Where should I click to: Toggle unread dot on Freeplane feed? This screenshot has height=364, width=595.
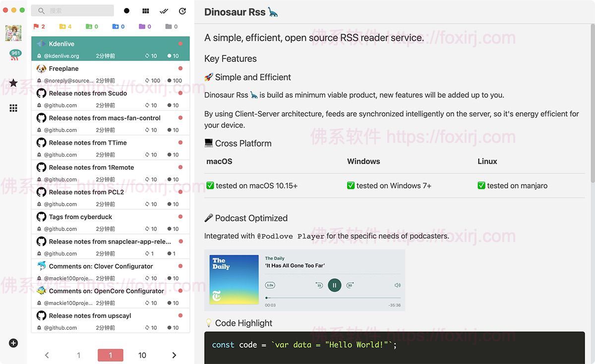(180, 68)
